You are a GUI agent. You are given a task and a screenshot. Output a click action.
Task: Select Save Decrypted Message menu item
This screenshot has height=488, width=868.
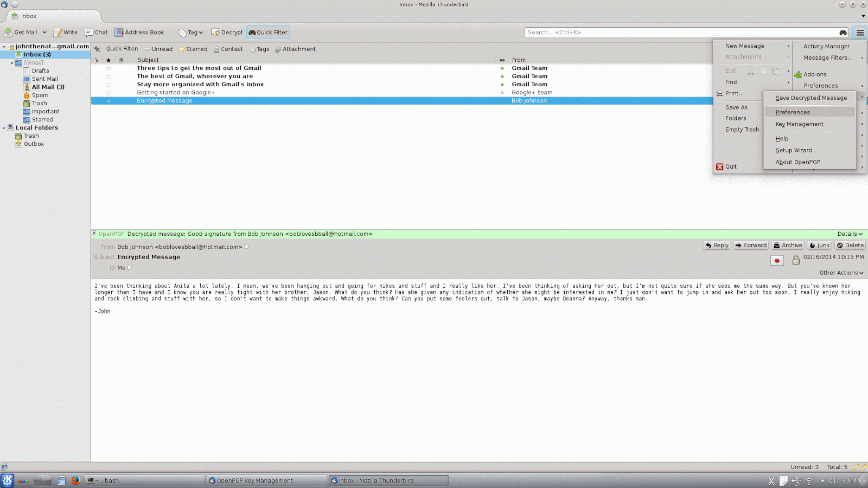[810, 98]
